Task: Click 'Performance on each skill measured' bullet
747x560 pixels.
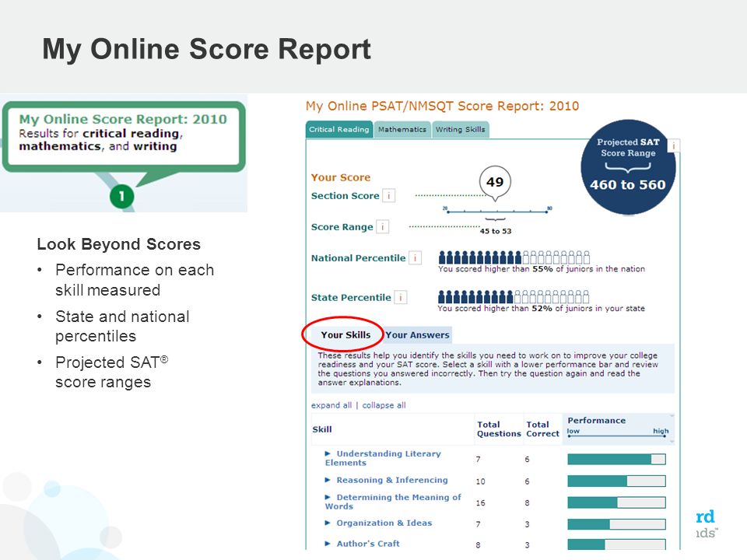Action: click(135, 280)
